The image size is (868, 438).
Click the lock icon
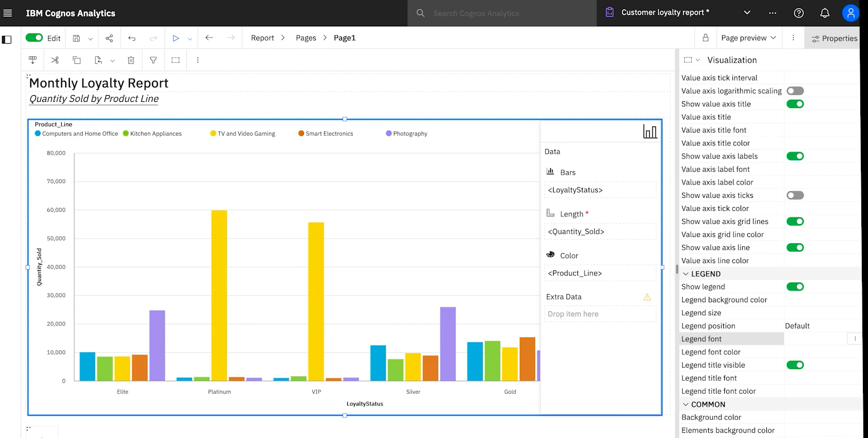pos(706,38)
